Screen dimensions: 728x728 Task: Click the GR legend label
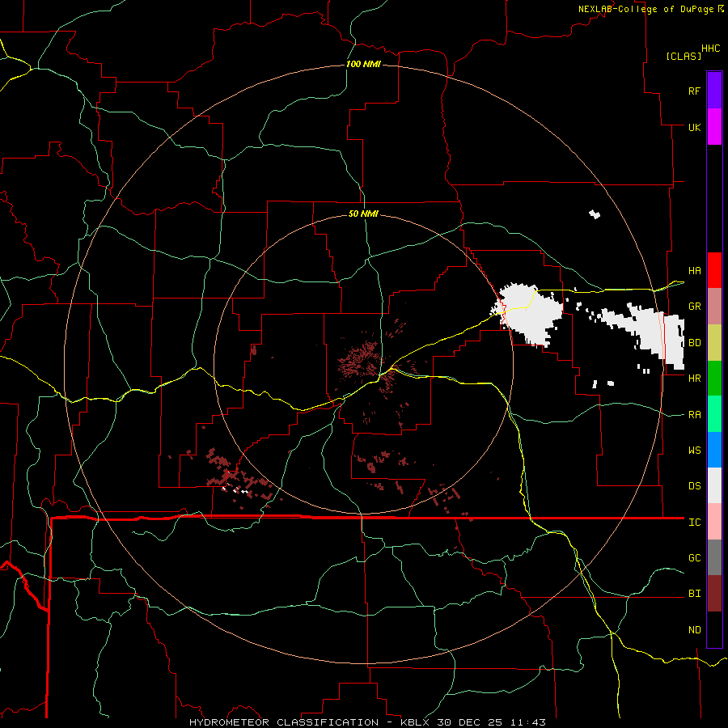click(x=694, y=307)
